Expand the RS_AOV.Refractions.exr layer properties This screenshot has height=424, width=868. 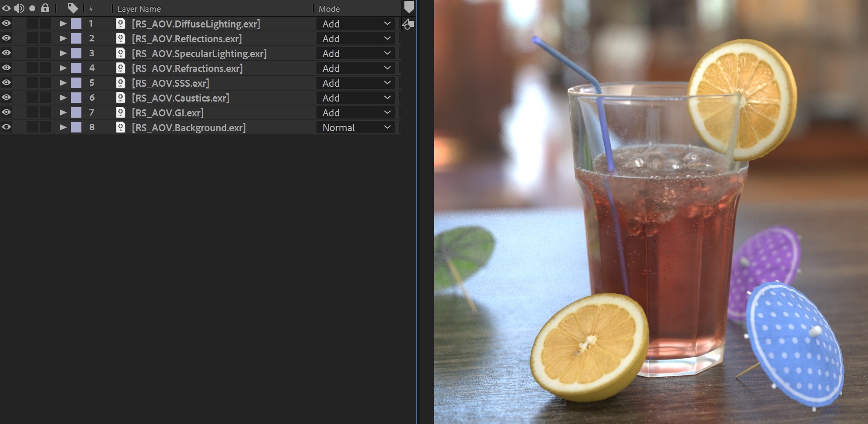point(63,68)
